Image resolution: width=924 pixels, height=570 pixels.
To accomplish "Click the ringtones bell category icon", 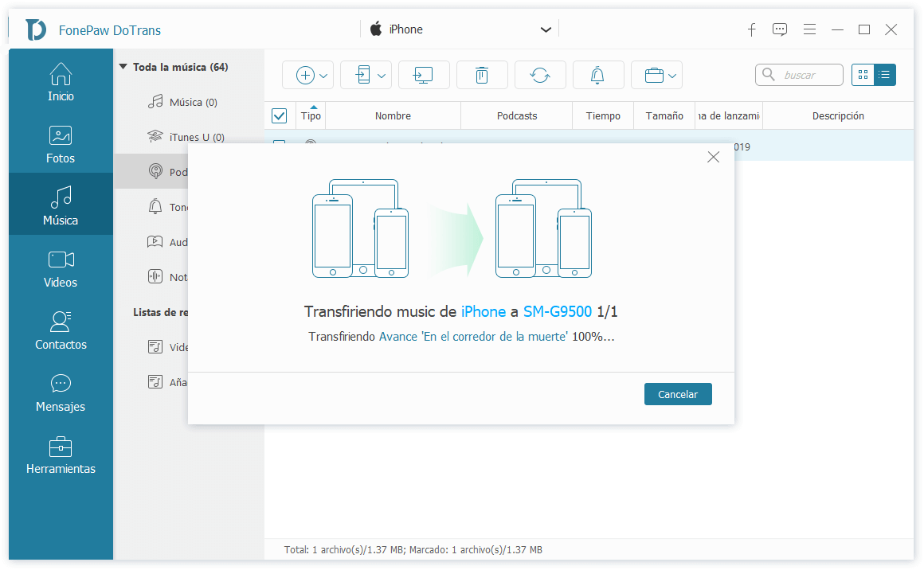I will (155, 207).
